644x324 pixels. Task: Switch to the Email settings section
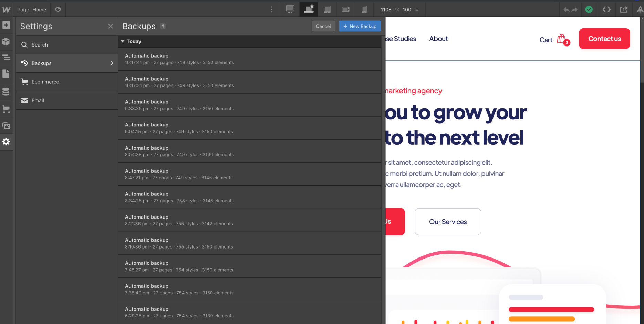point(67,100)
